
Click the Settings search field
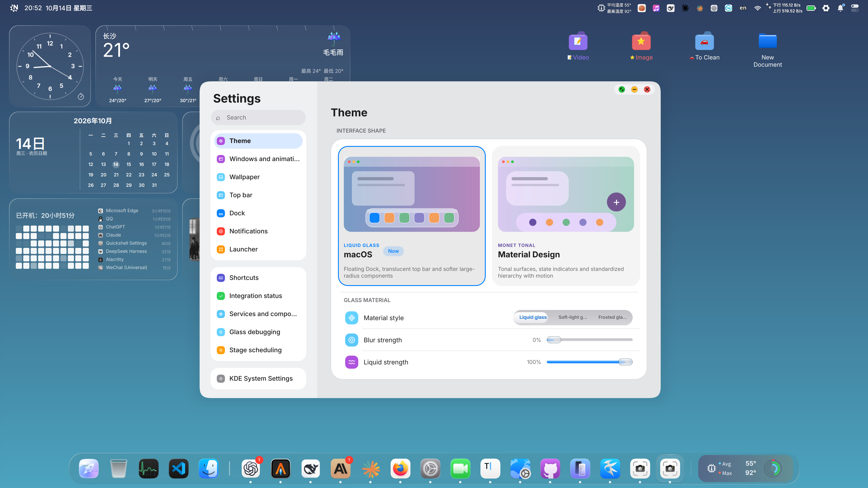click(x=258, y=117)
